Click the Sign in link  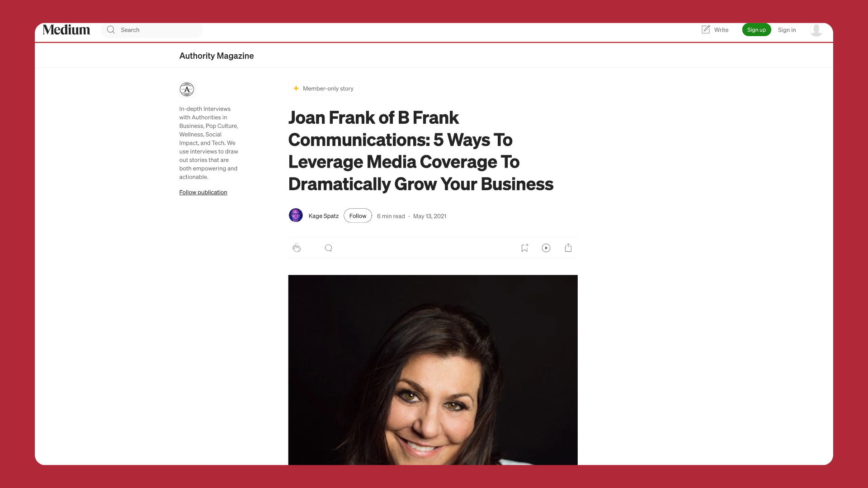(787, 30)
